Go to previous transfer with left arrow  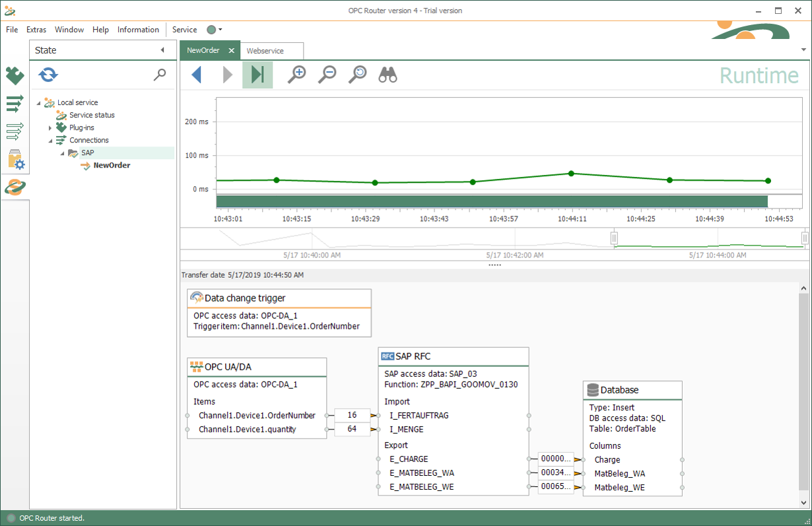click(x=196, y=75)
